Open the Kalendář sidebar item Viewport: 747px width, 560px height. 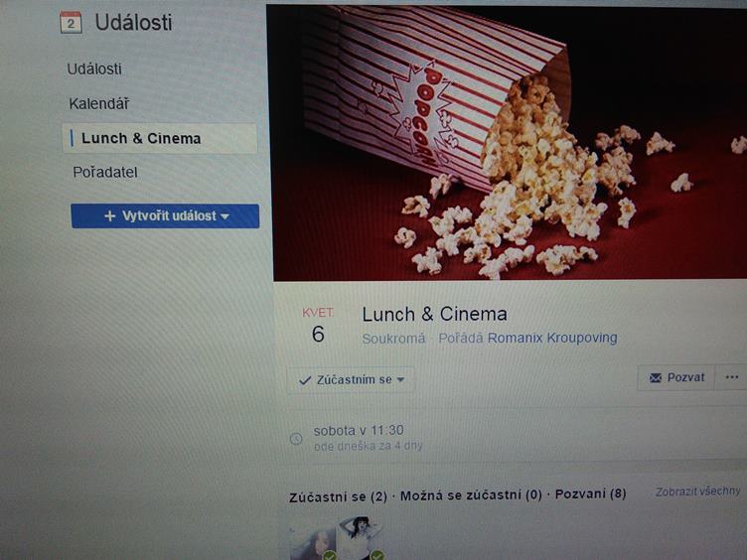pos(98,103)
